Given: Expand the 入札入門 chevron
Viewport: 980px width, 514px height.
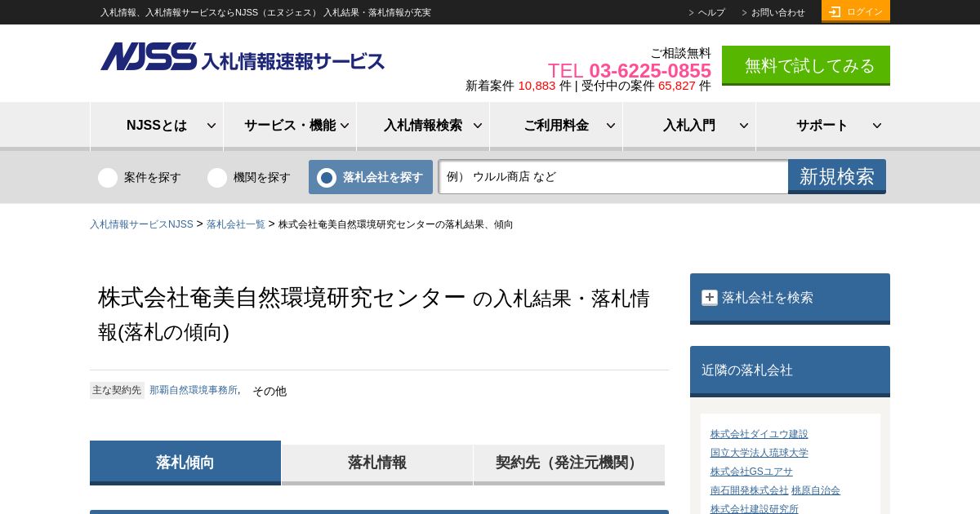Looking at the screenshot, I should [x=744, y=126].
